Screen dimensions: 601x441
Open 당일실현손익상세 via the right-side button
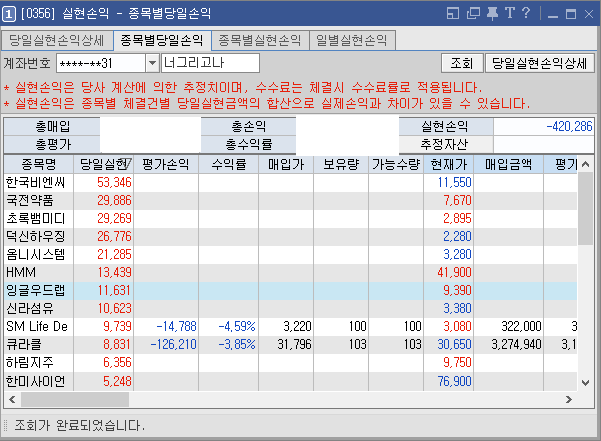point(539,63)
